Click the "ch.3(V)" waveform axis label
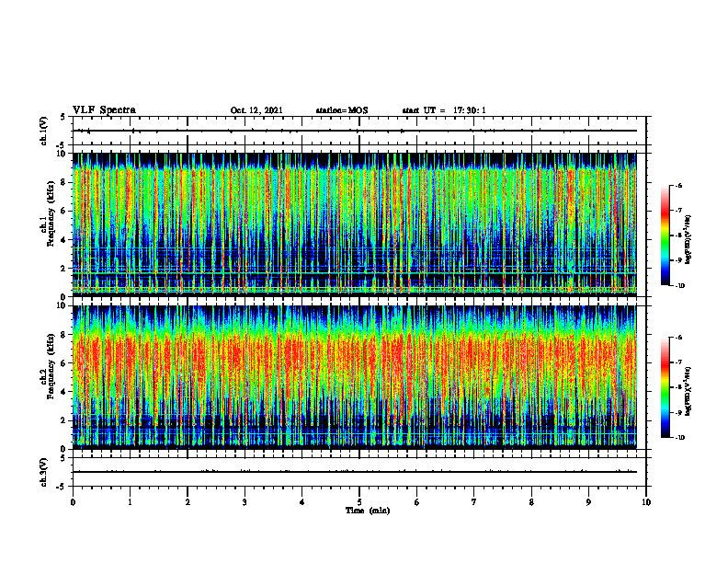Viewport: 728px width, 563px height. (44, 472)
